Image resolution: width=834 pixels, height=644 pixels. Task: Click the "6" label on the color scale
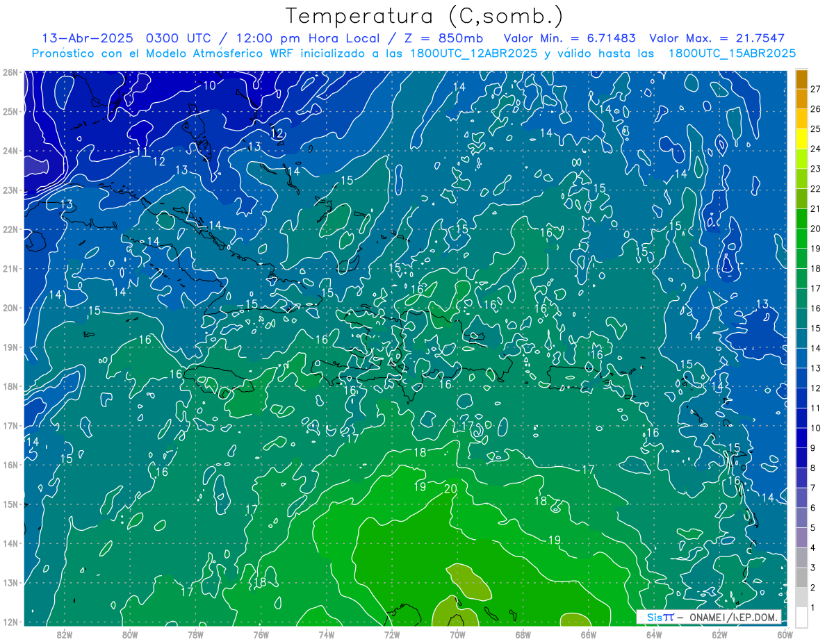[x=813, y=508]
